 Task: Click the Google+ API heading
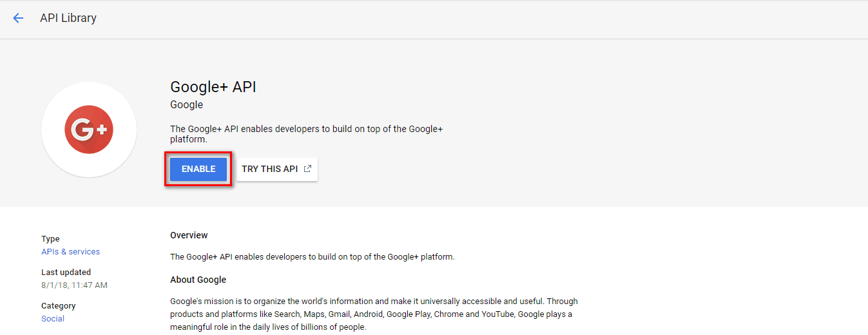point(213,87)
